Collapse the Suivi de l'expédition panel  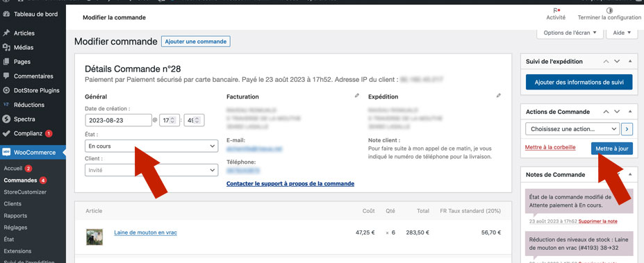coord(630,62)
